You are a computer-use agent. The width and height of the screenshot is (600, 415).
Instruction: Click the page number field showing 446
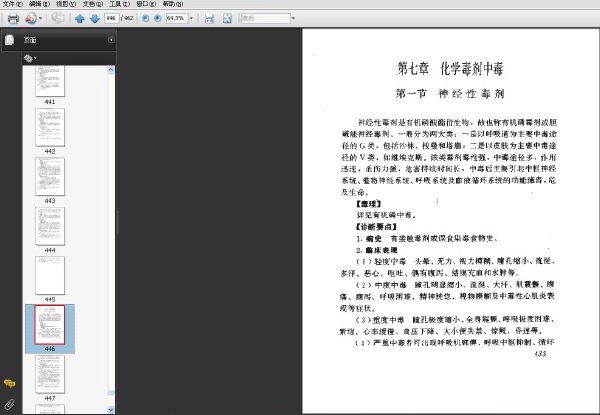tap(111, 18)
